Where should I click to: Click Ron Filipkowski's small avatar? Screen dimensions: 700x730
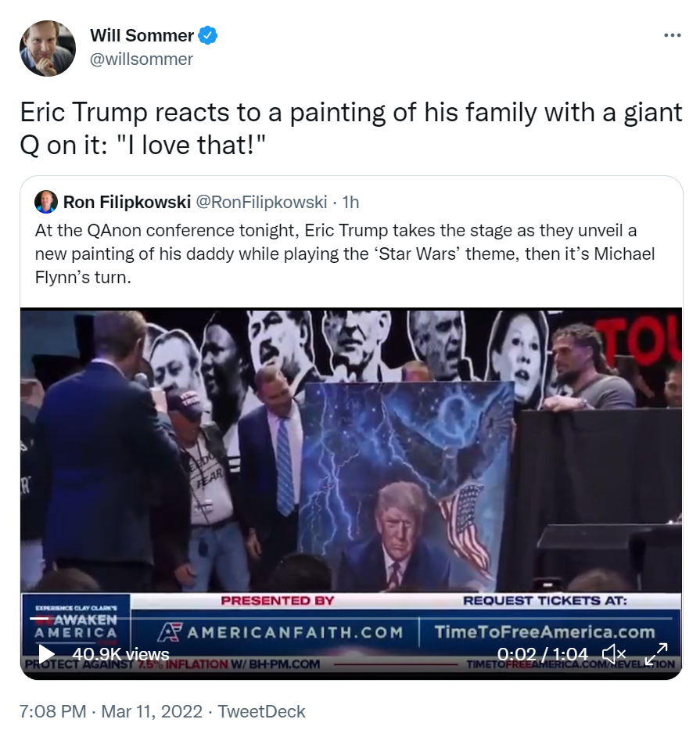pyautogui.click(x=46, y=202)
